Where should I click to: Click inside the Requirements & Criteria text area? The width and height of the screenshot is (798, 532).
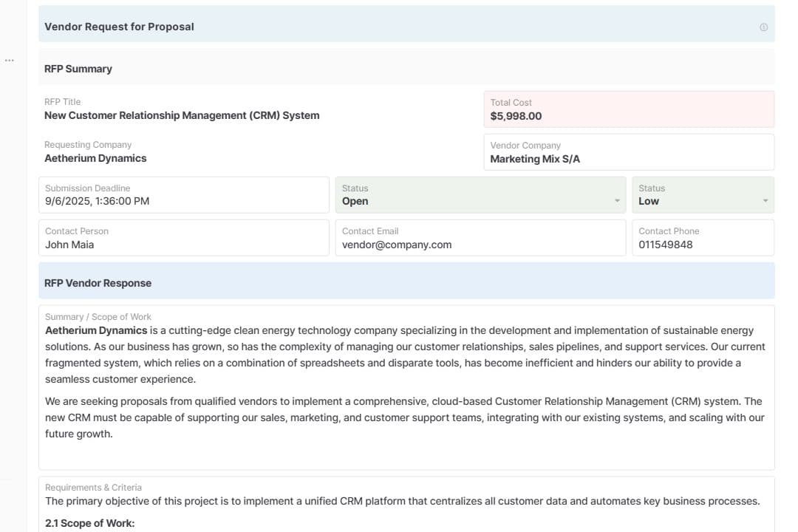(x=403, y=501)
